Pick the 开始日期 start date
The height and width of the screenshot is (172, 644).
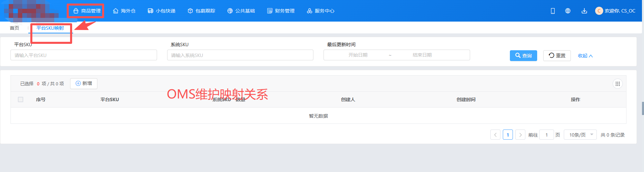tap(358, 55)
